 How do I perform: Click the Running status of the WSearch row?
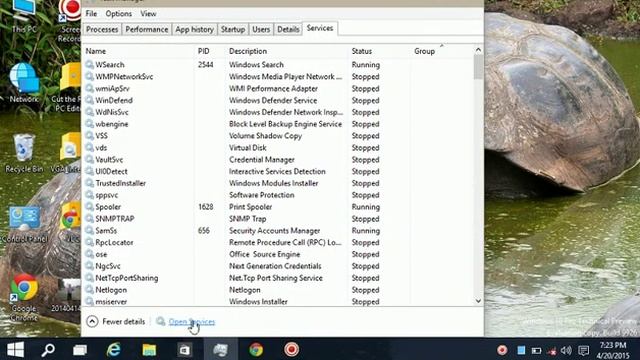click(366, 64)
